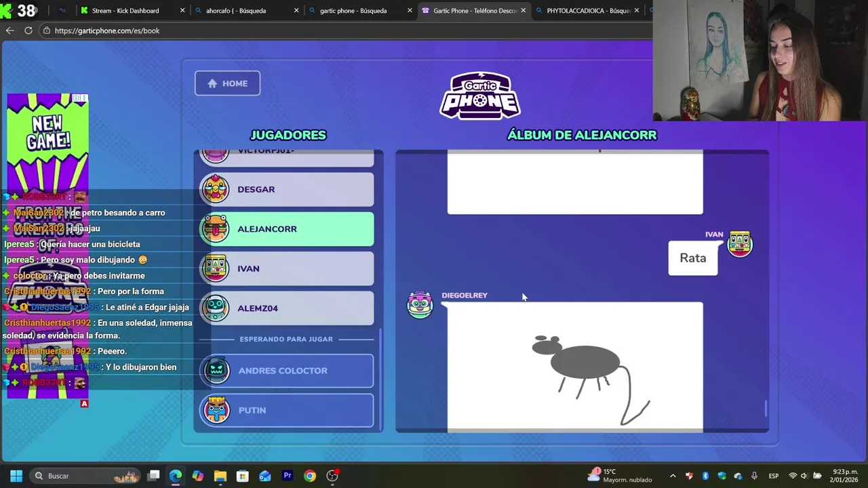
Task: Open File Explorer from taskbar
Action: (220, 476)
